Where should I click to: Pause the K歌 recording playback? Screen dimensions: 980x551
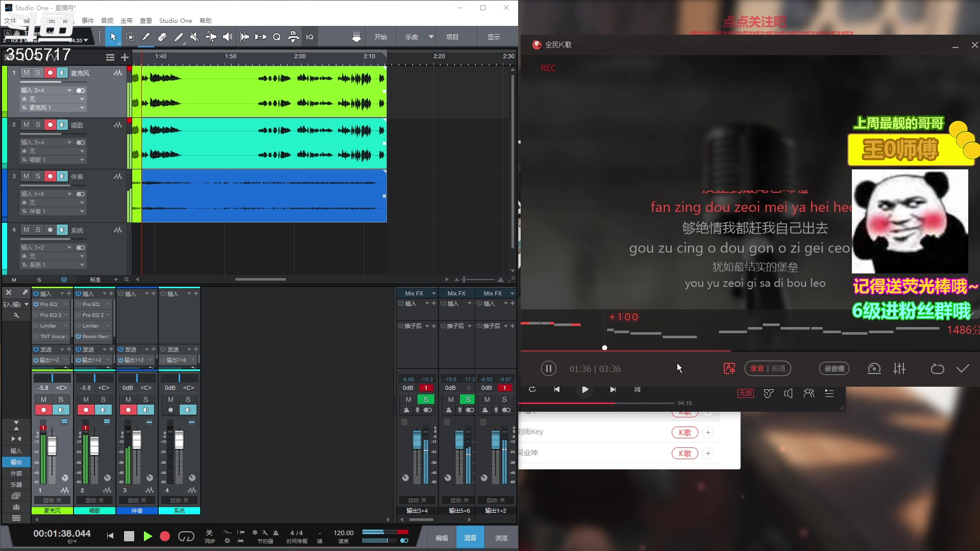coord(548,368)
